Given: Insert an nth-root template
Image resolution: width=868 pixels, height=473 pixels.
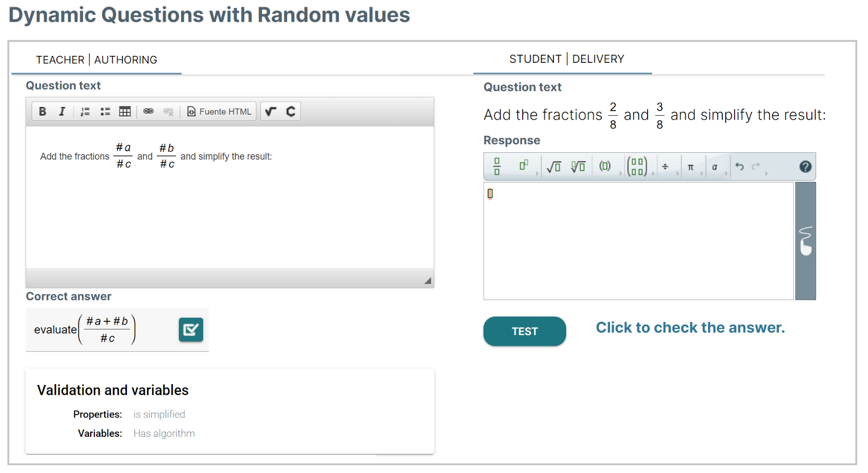Looking at the screenshot, I should point(578,167).
